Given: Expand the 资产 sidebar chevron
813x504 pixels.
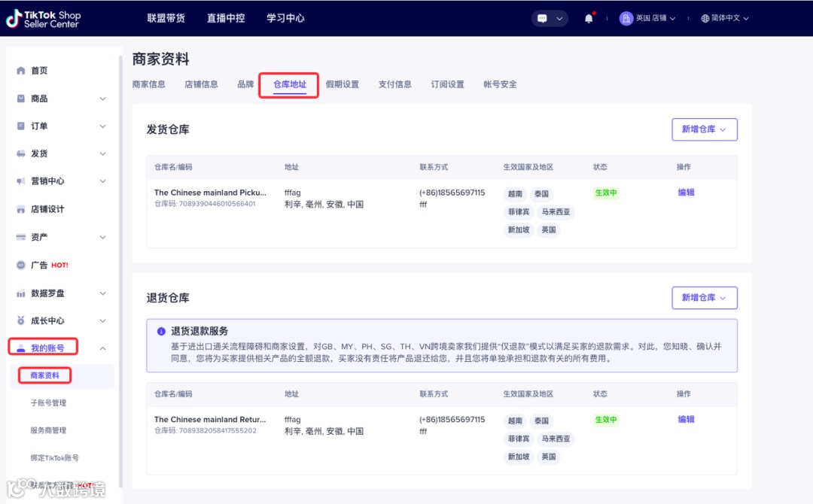Looking at the screenshot, I should point(102,237).
